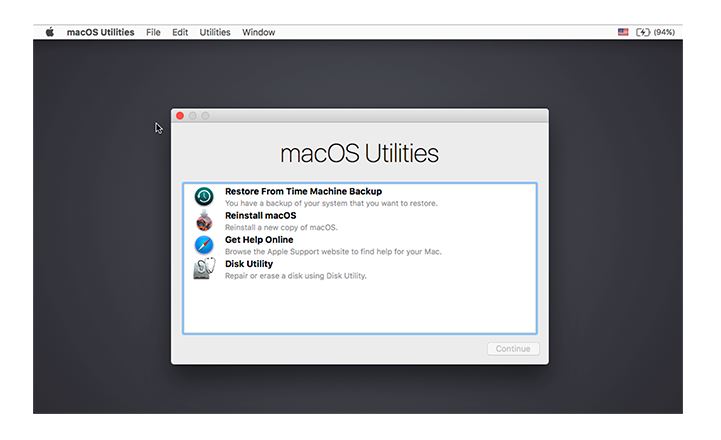This screenshot has height=440, width=721.
Task: Open the macOS Utilities application menu
Action: [x=100, y=32]
